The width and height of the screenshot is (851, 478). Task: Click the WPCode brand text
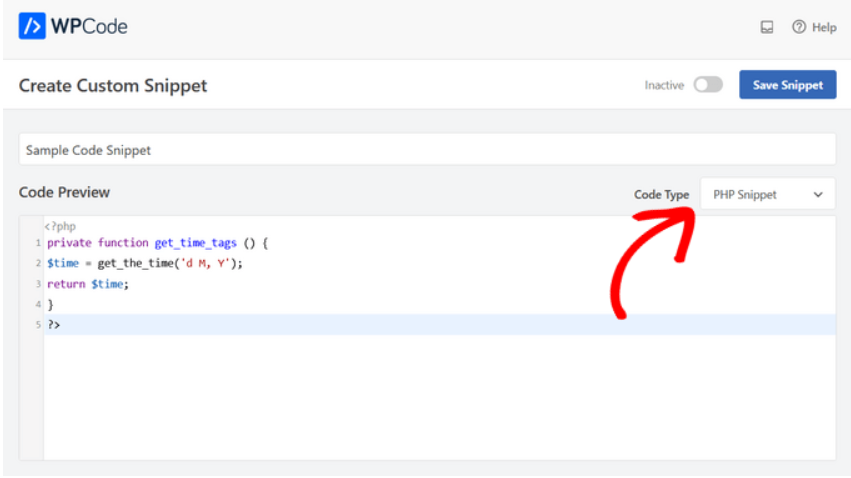89,26
